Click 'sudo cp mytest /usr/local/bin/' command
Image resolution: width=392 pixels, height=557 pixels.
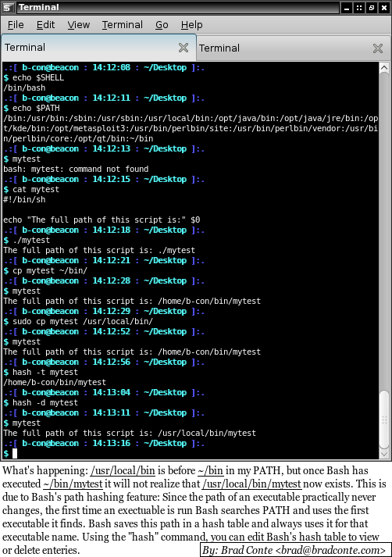tap(83, 322)
